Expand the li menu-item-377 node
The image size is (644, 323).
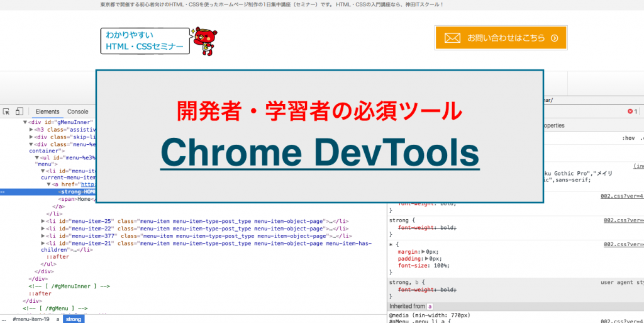[x=43, y=236]
